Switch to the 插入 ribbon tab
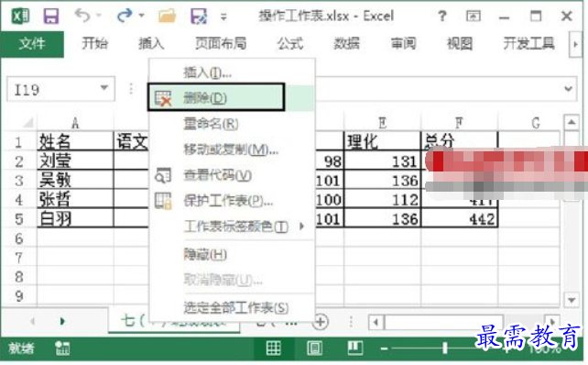Viewport: 588px width, 365px height. [151, 44]
